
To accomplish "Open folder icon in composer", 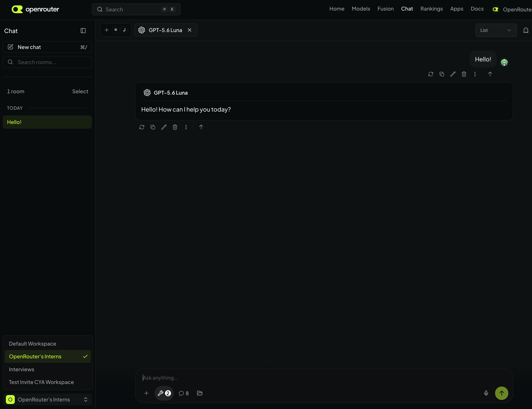I will tap(200, 393).
